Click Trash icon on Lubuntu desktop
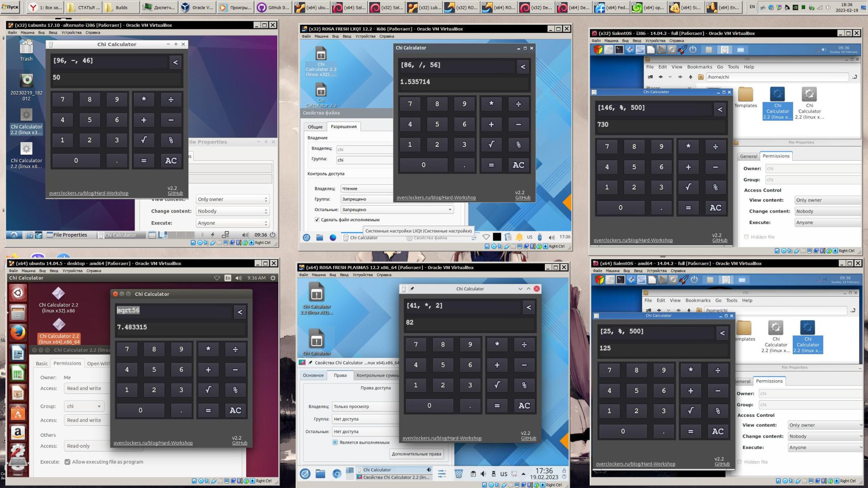Screen dimensions: 868x488 26,49
